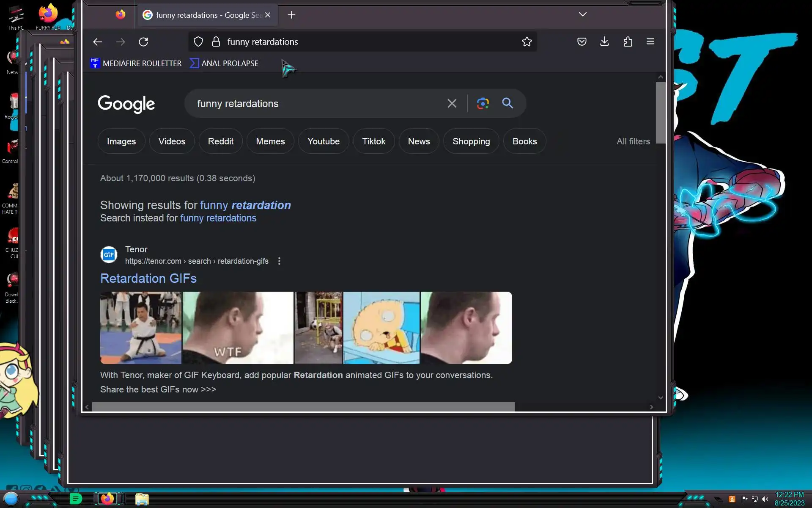Switch to the Videos filter chip
The width and height of the screenshot is (812, 508).
coord(172,141)
